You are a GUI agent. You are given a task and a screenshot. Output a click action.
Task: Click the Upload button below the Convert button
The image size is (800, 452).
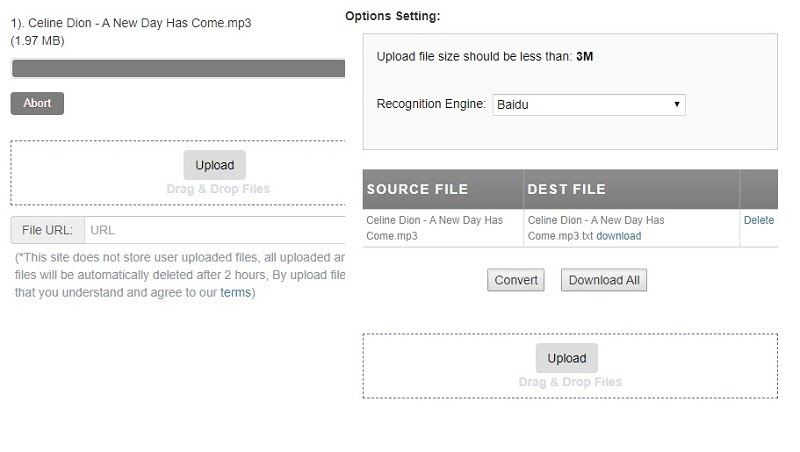pos(566,358)
